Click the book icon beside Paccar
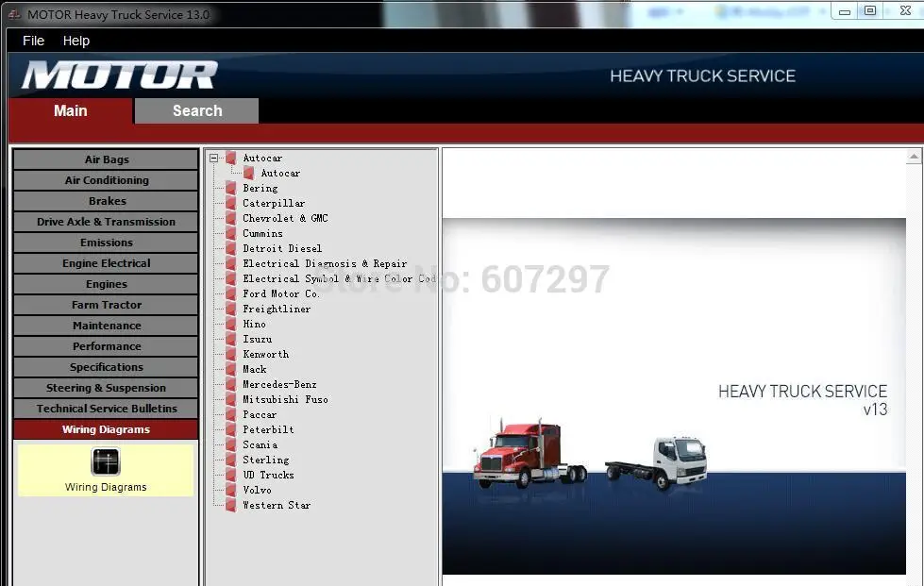The height and width of the screenshot is (586, 924). (231, 414)
